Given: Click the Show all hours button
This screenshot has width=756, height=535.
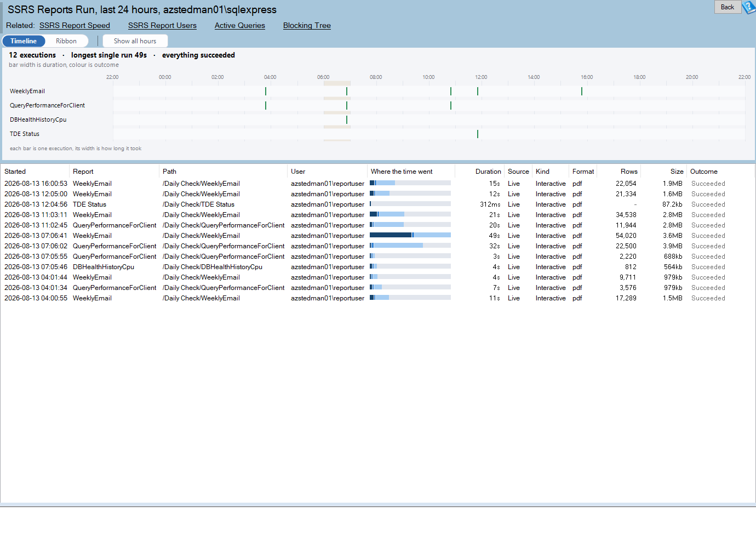Looking at the screenshot, I should coord(135,41).
